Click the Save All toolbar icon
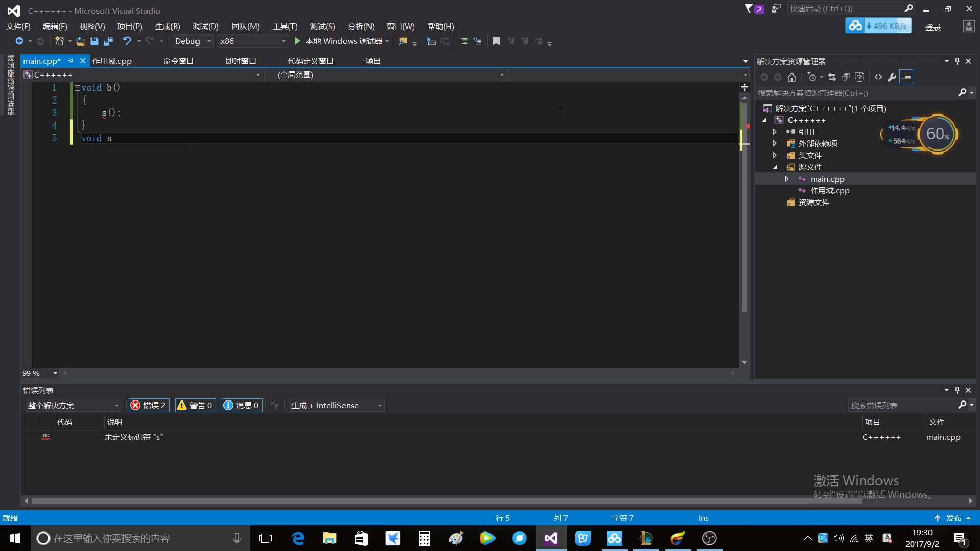This screenshot has height=551, width=980. click(x=108, y=41)
